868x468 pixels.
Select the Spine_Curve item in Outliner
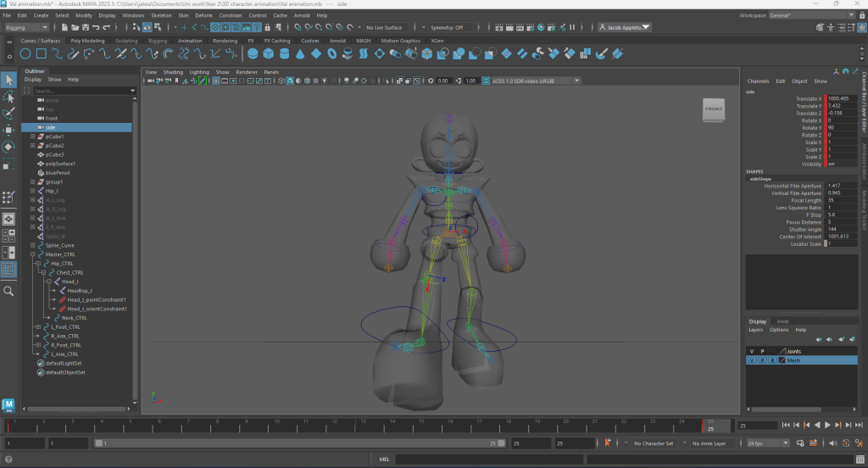60,245
